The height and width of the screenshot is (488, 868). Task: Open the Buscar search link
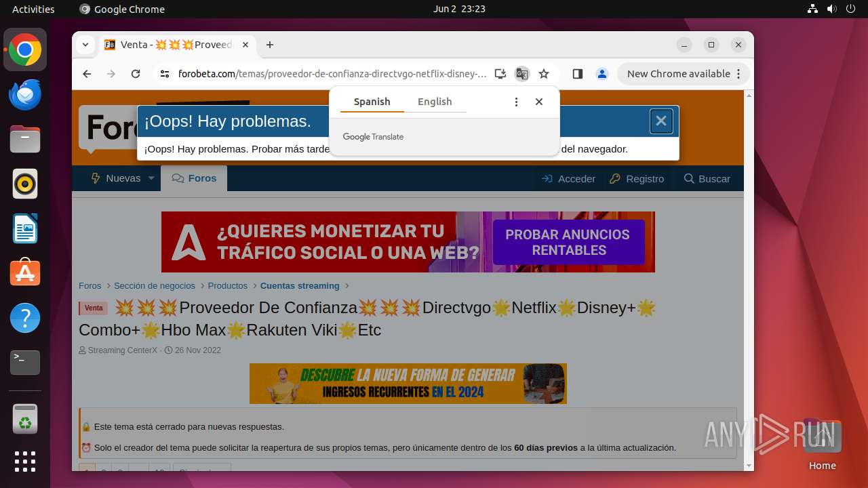pyautogui.click(x=707, y=179)
